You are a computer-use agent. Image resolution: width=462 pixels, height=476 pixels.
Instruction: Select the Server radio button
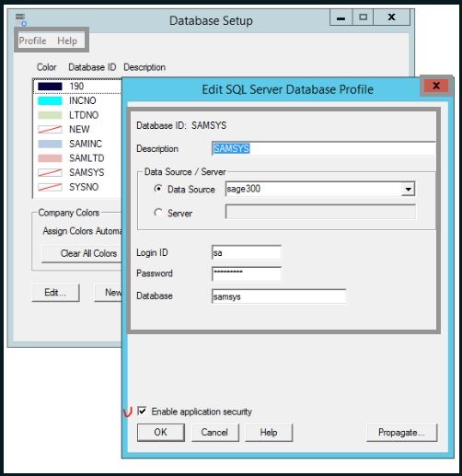(158, 213)
